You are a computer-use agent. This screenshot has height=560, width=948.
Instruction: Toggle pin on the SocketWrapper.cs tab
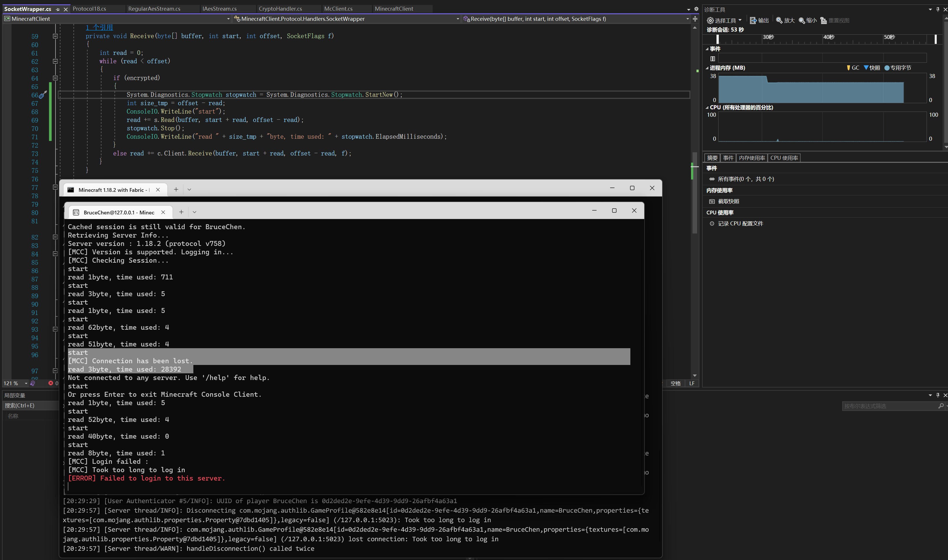point(57,9)
